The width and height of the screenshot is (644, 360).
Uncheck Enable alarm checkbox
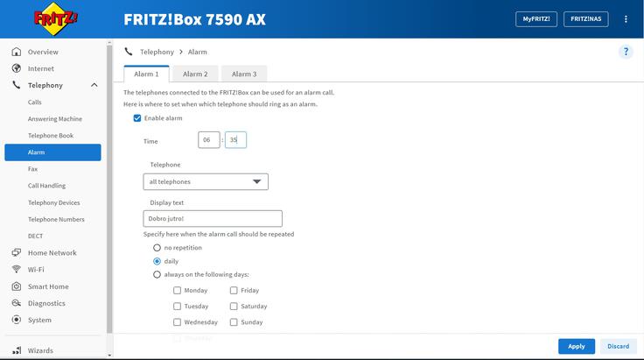[137, 118]
